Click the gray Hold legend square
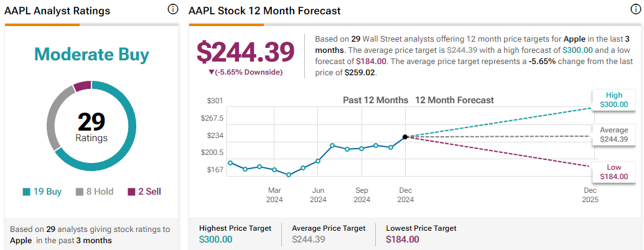The height and width of the screenshot is (250, 644). [80, 192]
